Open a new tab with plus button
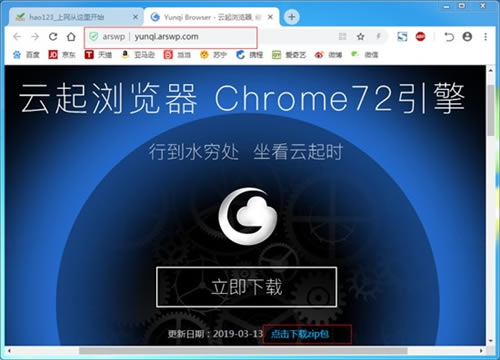Viewport: 500px width, 360px height. 292,17
